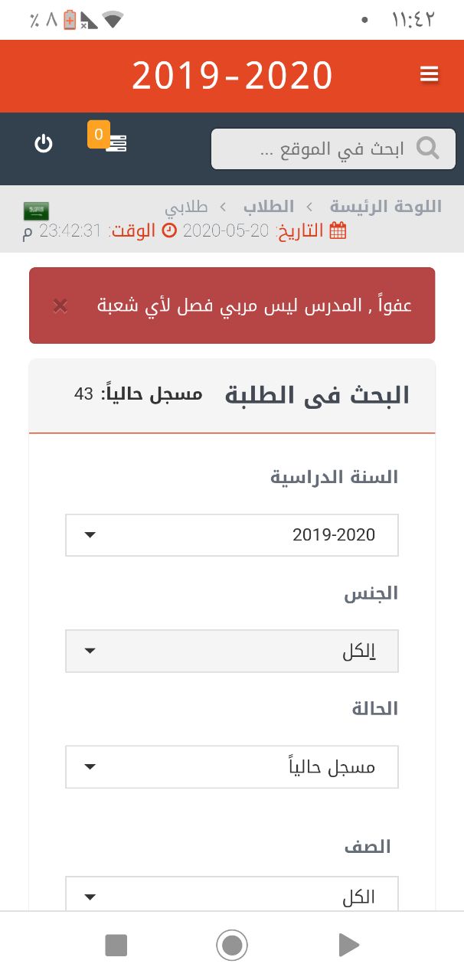Open the academic year 2019-2020 dropdown
464x980 pixels.
232,534
